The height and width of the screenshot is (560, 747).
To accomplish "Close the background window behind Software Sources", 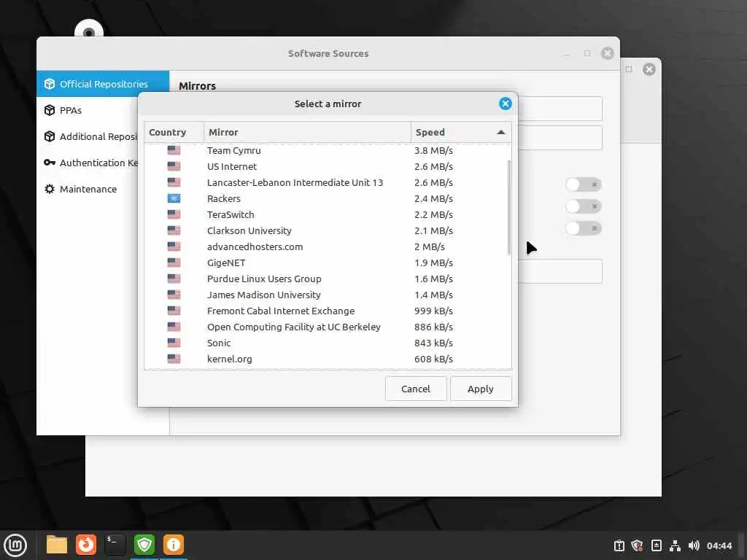I will coord(649,69).
